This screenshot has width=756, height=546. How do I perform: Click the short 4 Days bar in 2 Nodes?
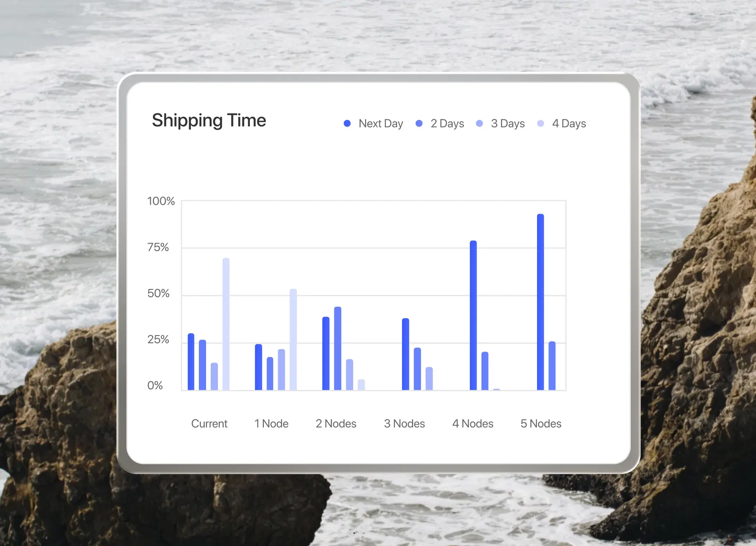361,385
